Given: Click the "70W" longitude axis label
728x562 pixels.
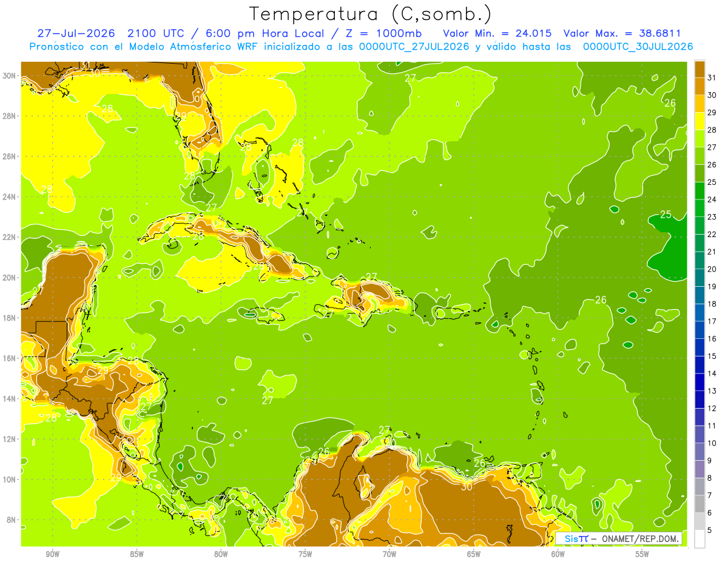Looking at the screenshot, I should [x=389, y=554].
